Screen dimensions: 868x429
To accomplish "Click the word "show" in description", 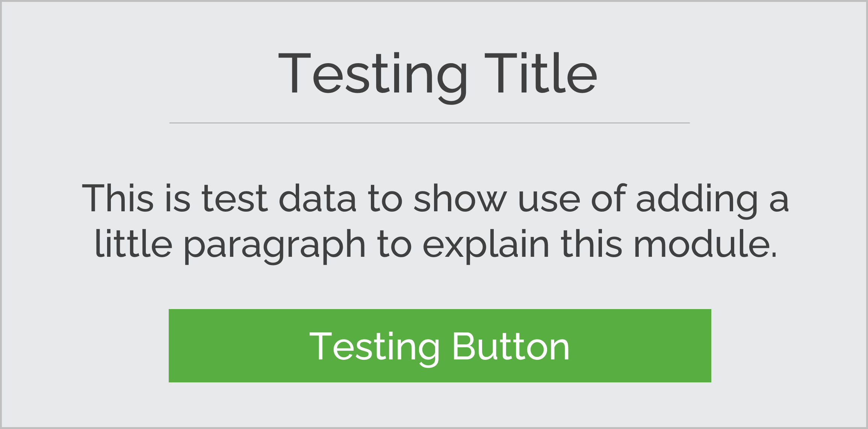I will click(460, 198).
